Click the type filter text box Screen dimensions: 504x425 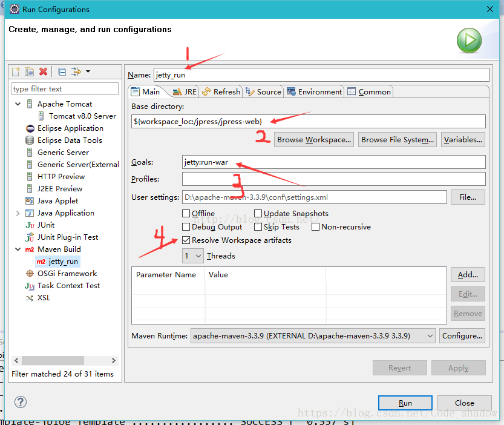coord(65,89)
